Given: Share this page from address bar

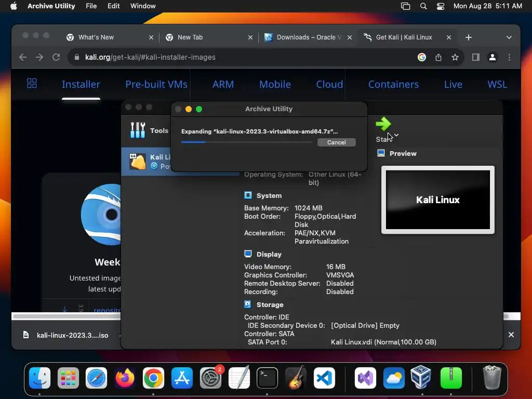Looking at the screenshot, I should [438, 57].
